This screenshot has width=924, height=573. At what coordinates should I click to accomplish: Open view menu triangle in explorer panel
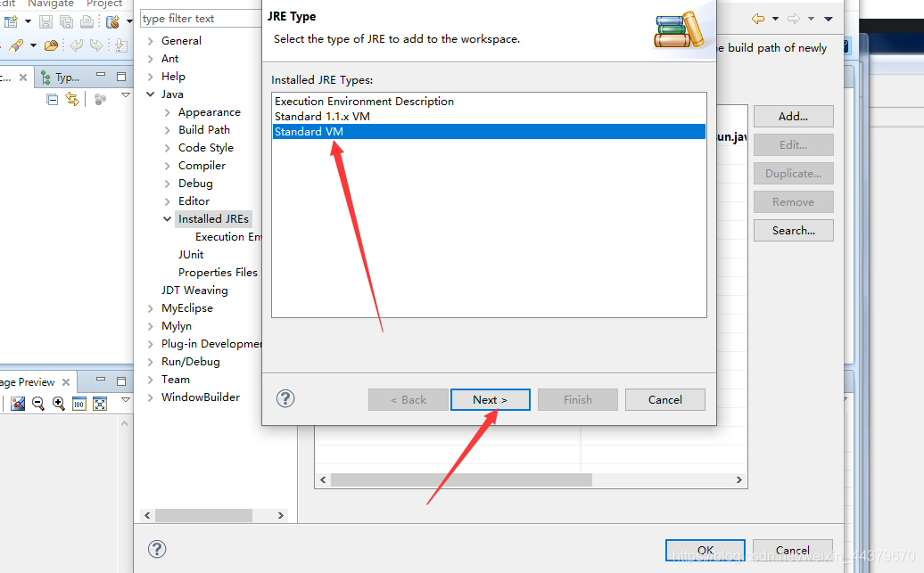point(126,94)
